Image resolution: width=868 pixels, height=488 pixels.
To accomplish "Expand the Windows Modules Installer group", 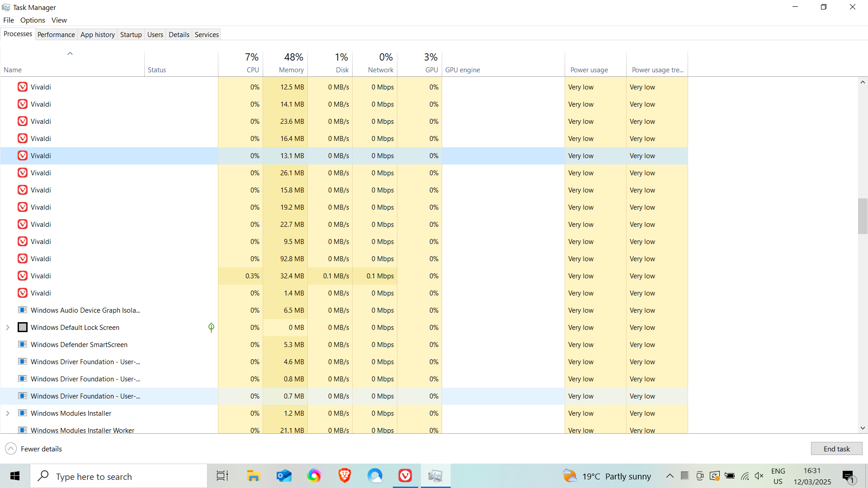I will coord(8,413).
